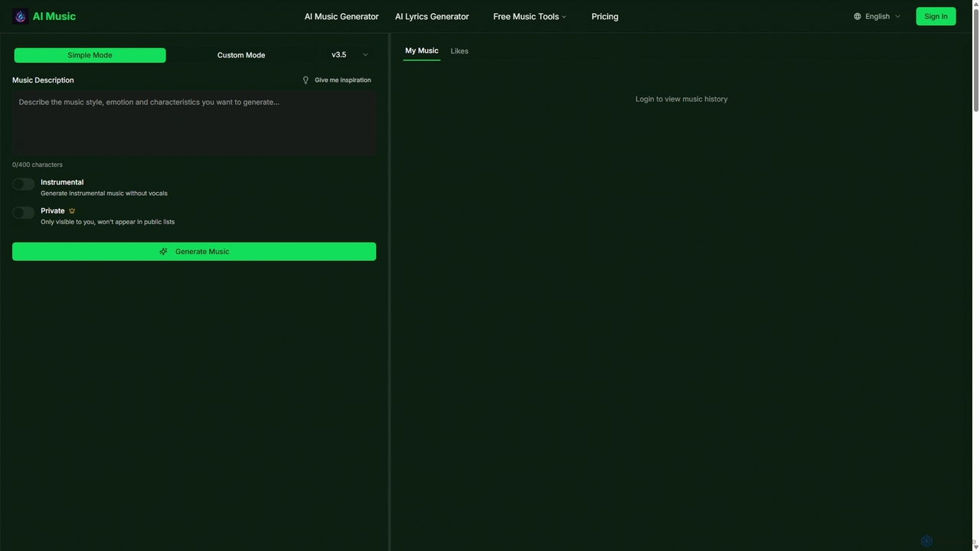Viewport: 980px width, 551px height.
Task: Select Simple Mode
Action: [x=90, y=55]
